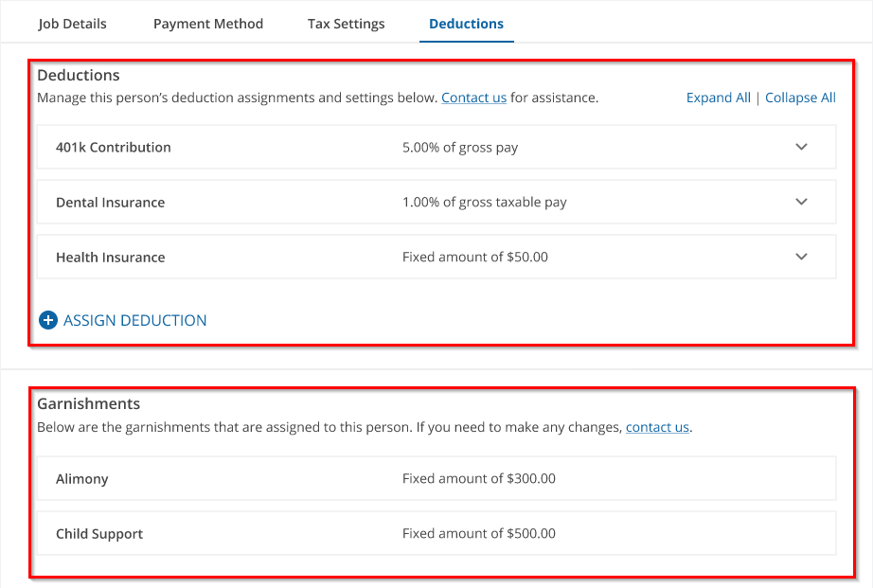
Task: Click the 'Fixed amount of $300.00' value
Action: [x=479, y=479]
